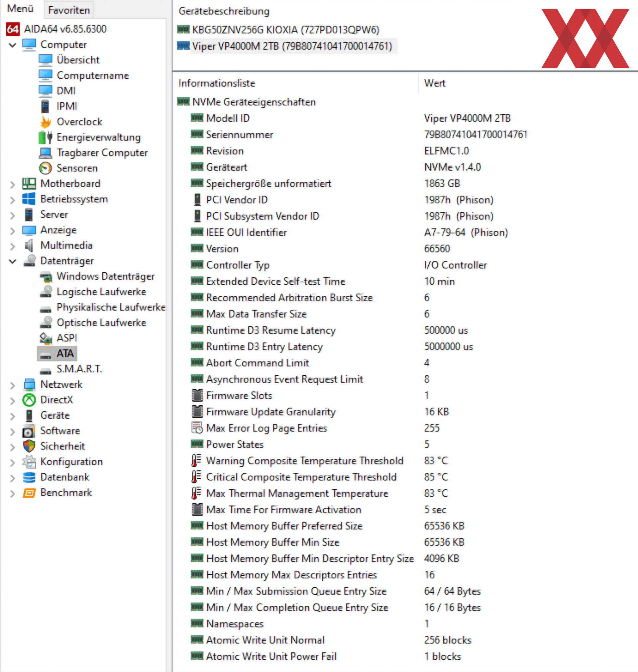Viewport: 638px width, 672px height.
Task: Select the Server tower icon
Action: pyautogui.click(x=29, y=215)
